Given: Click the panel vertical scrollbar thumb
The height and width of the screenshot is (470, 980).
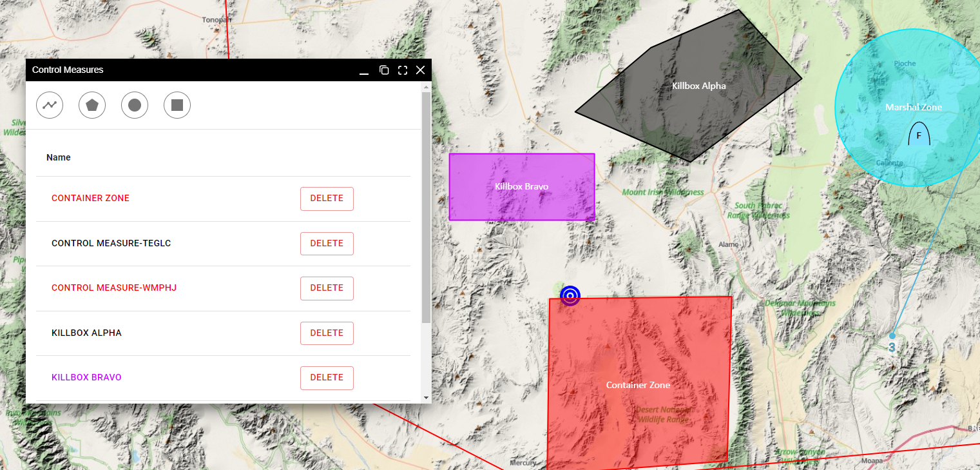Looking at the screenshot, I should pos(426,206).
